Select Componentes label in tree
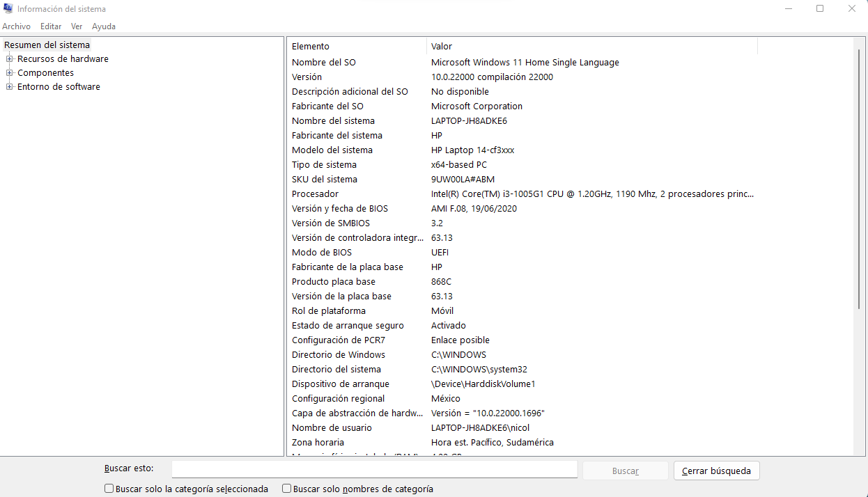This screenshot has height=497, width=868. 45,73
